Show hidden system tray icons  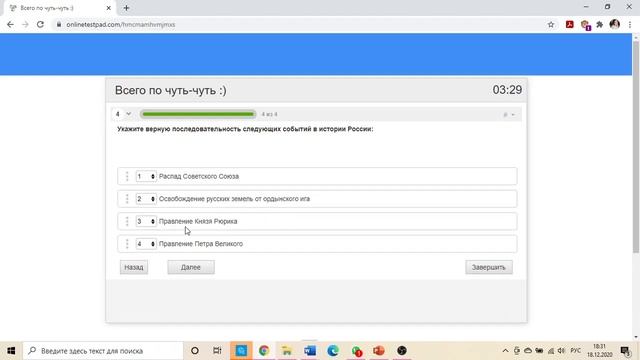505,351
